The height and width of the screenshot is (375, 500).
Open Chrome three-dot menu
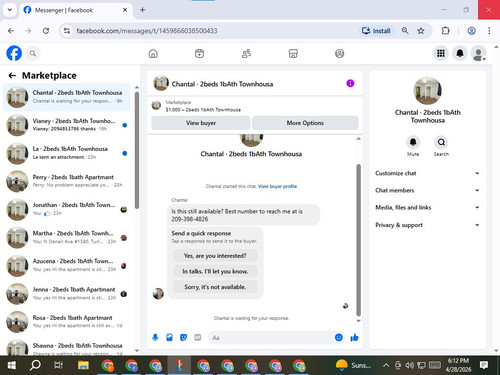[x=489, y=31]
